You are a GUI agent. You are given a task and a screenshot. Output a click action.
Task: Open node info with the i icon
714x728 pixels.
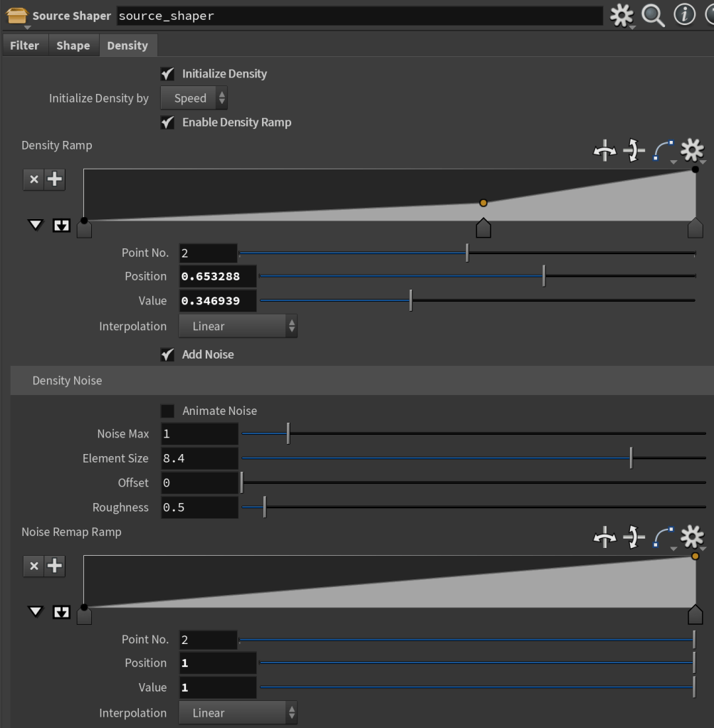tap(684, 15)
